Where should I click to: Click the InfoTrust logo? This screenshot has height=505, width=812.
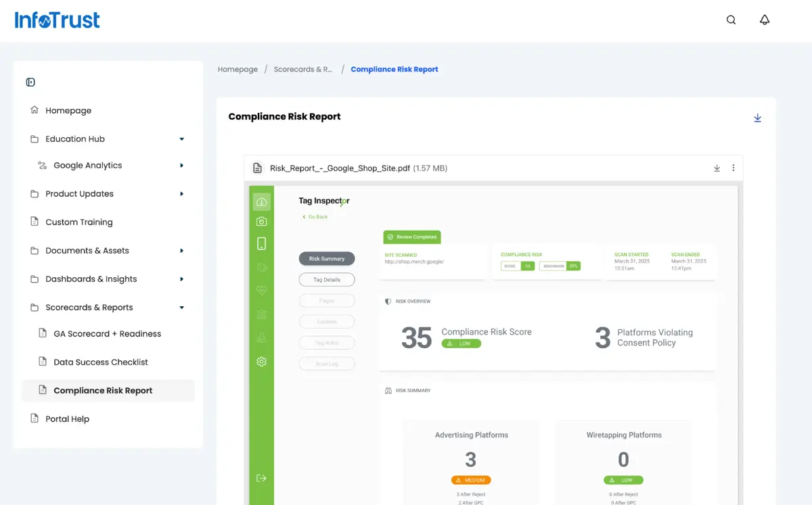(x=58, y=20)
